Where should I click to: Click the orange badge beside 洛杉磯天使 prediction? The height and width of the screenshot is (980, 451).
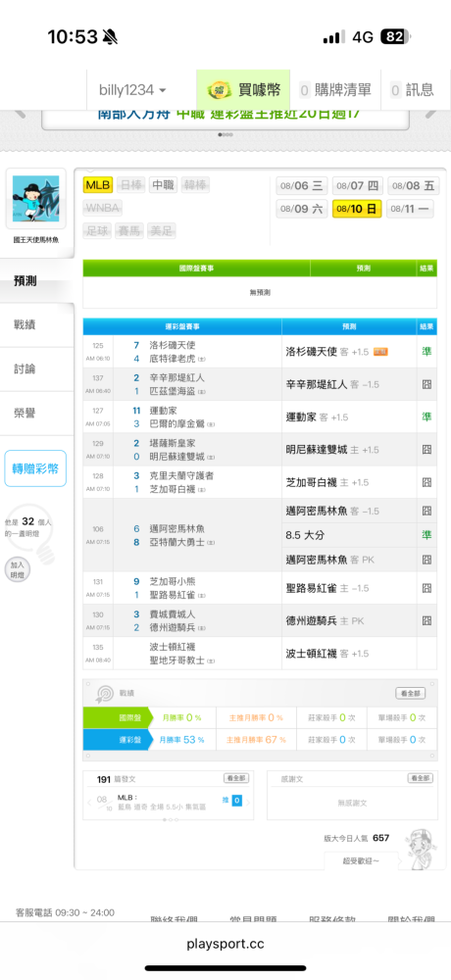point(380,352)
